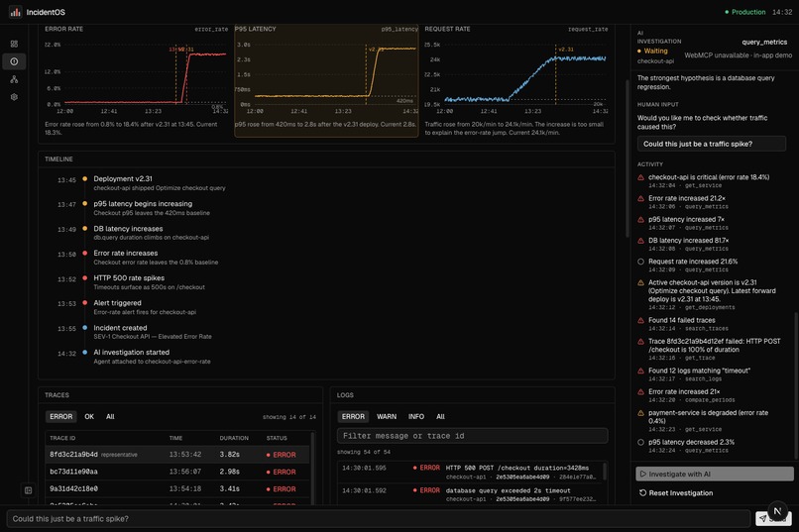Click warning icon beside 'Trace 8fd3c21a9b4d12ef failed'
Image resolution: width=799 pixels, height=532 pixels.
[641, 342]
